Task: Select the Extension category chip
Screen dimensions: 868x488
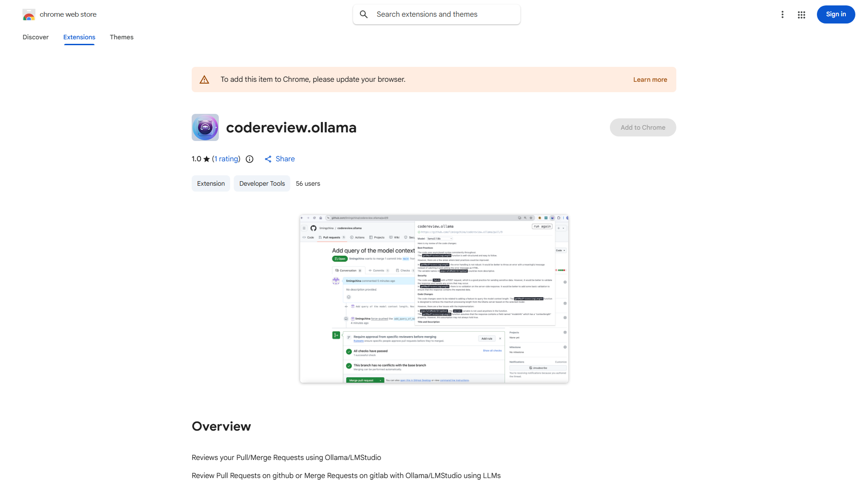Action: click(x=211, y=183)
